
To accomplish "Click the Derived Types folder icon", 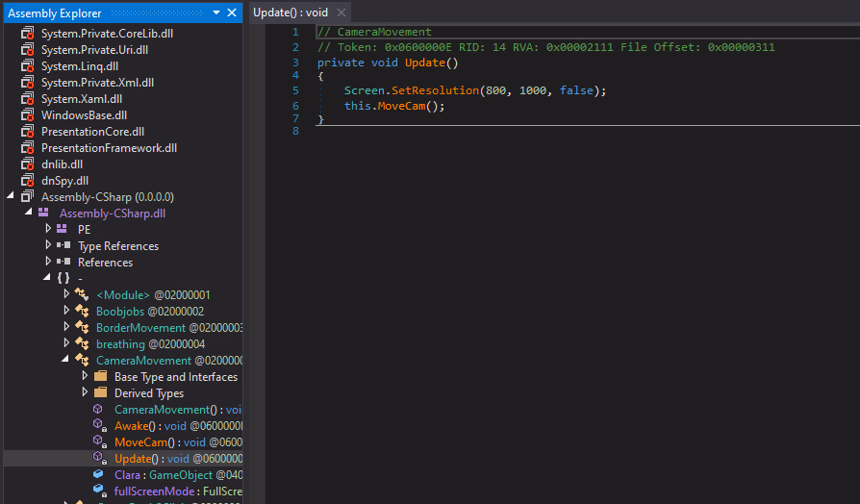I will (x=100, y=392).
